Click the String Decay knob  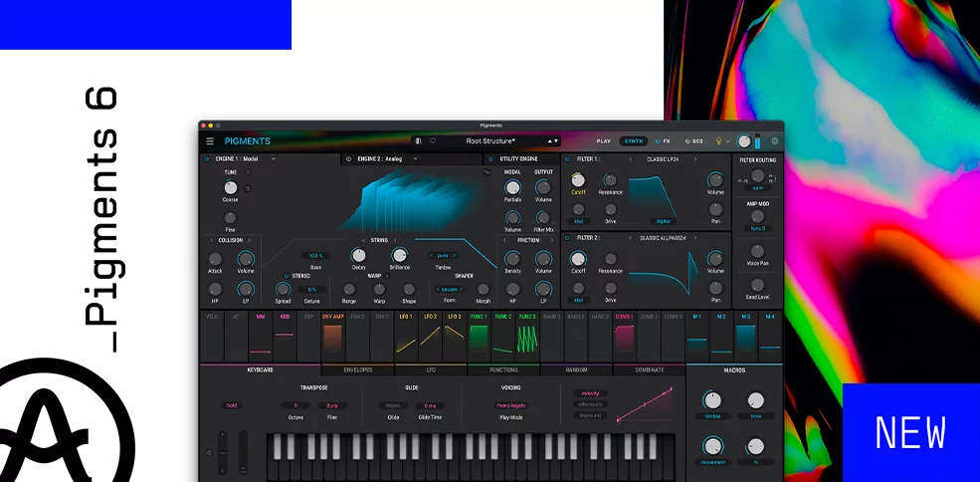tap(359, 255)
